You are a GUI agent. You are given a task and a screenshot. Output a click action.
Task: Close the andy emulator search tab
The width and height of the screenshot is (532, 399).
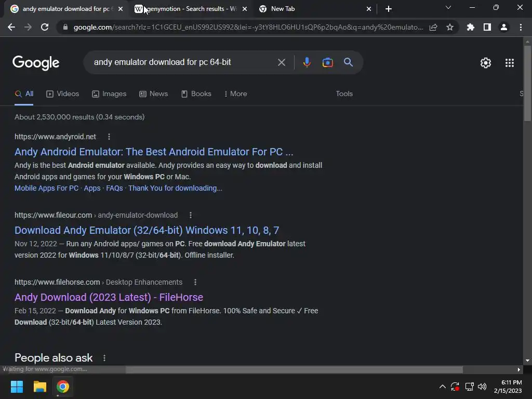121,9
